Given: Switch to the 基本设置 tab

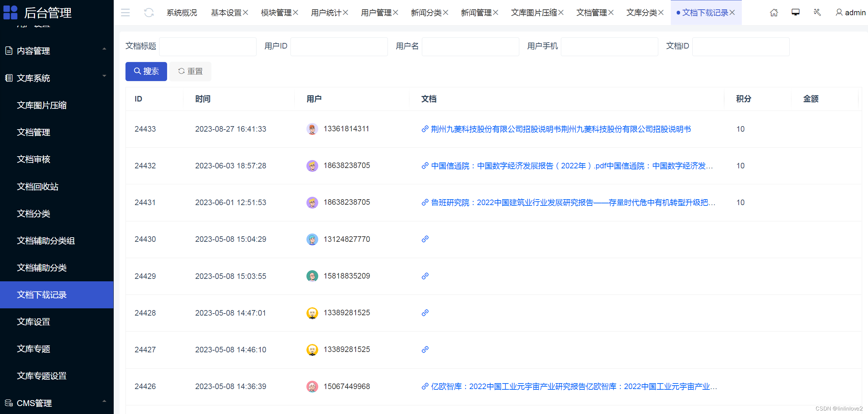Looking at the screenshot, I should tap(226, 13).
